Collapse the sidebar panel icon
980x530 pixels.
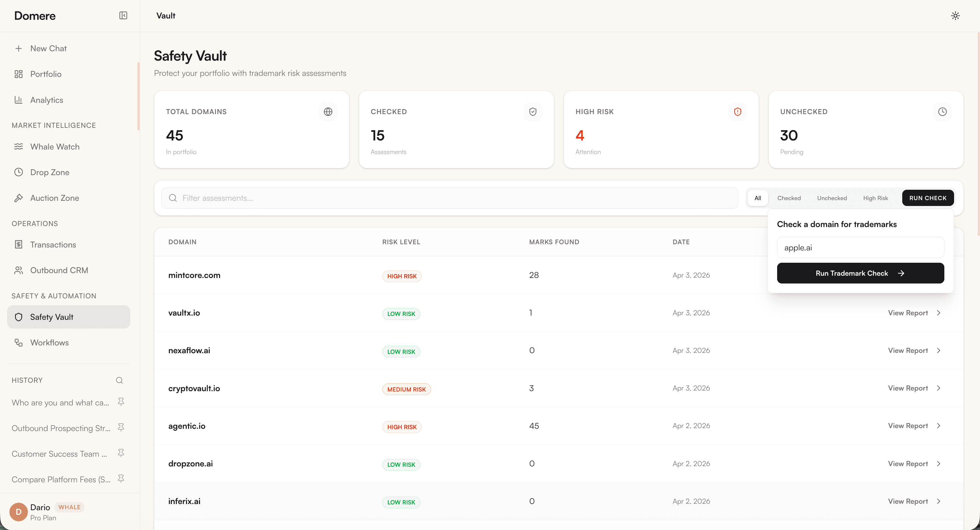(x=123, y=16)
